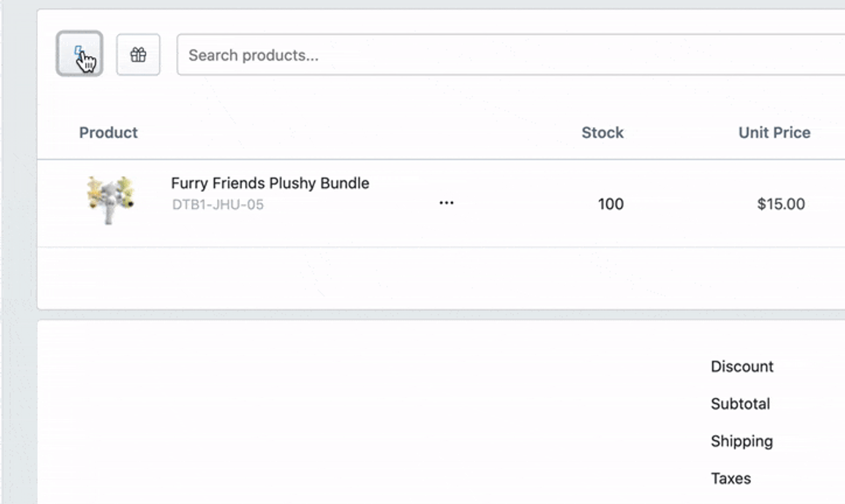Click the Taxes label in the totals
Image resolution: width=845 pixels, height=504 pixels.
coord(731,479)
